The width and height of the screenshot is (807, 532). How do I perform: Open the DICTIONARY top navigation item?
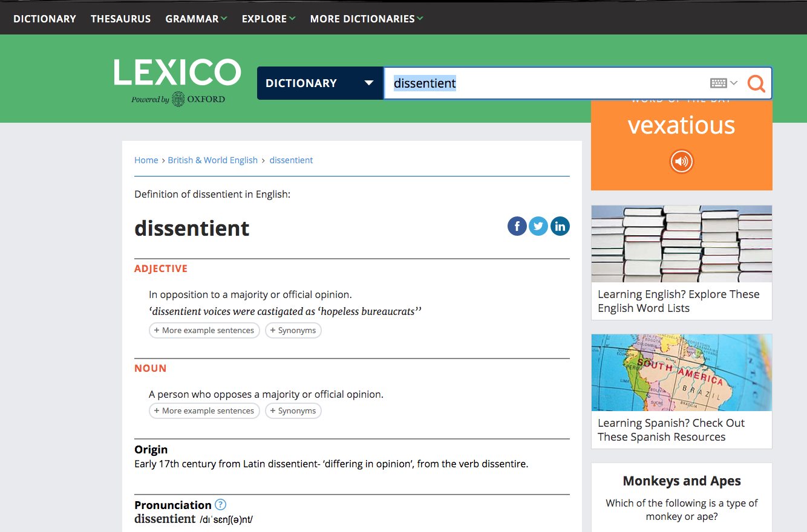45,19
